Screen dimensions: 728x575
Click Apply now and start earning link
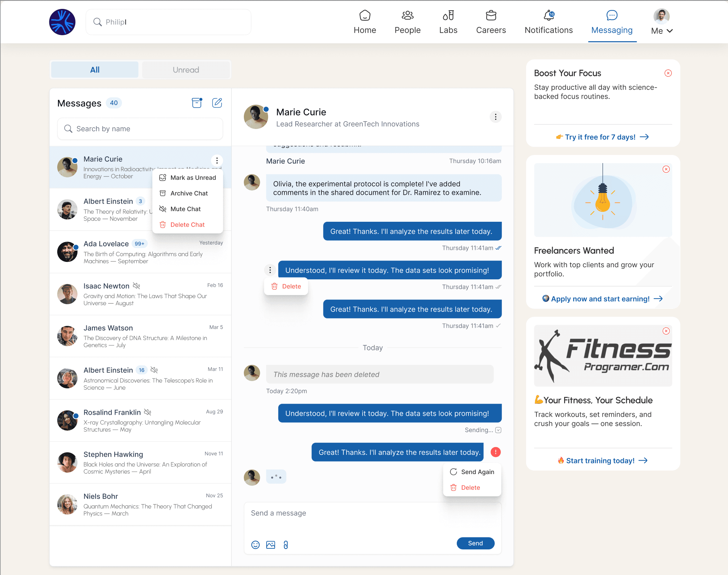(603, 299)
